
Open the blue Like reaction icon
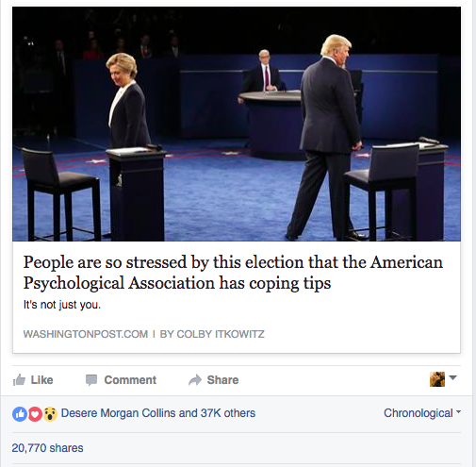point(20,414)
